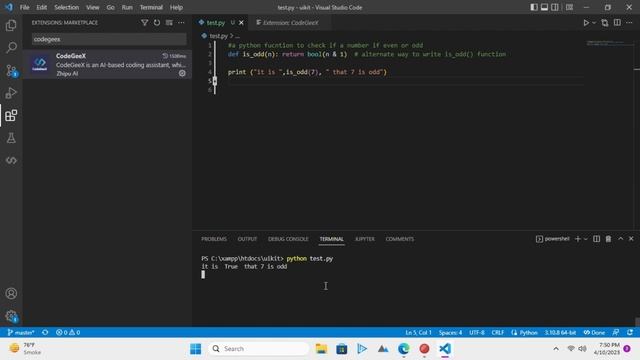This screenshot has width=640, height=360.
Task: Switch to the Problems panel tab
Action: coord(214,239)
